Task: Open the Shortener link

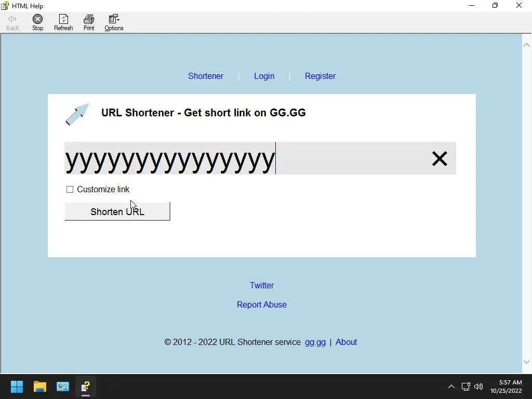Action: [206, 76]
